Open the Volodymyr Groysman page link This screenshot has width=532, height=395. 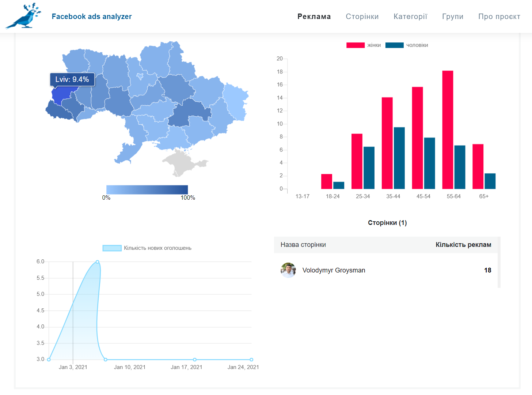tap(334, 270)
